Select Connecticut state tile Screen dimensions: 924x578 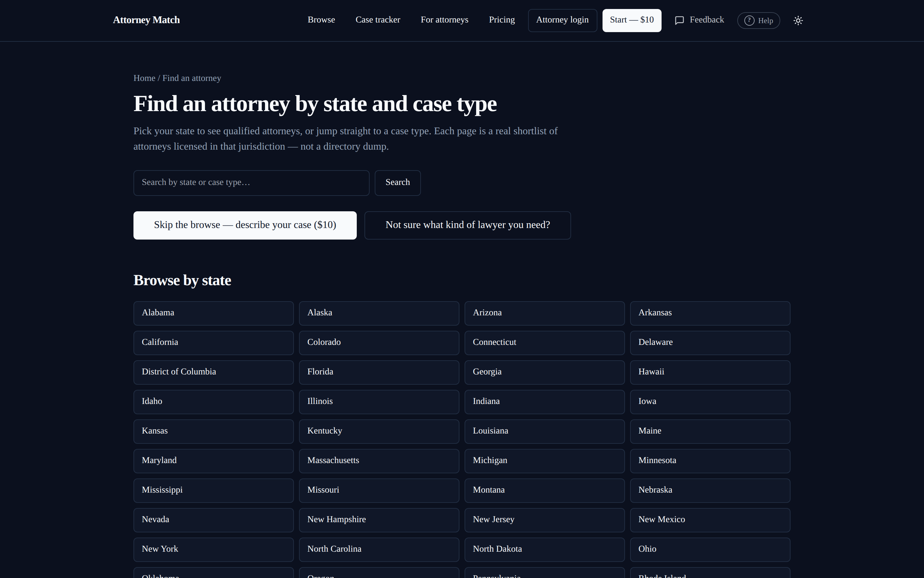(544, 343)
